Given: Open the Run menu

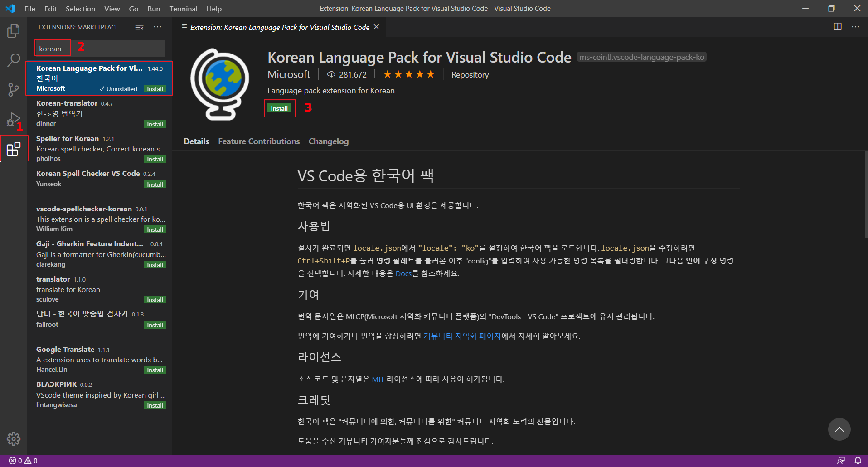Looking at the screenshot, I should (x=154, y=9).
